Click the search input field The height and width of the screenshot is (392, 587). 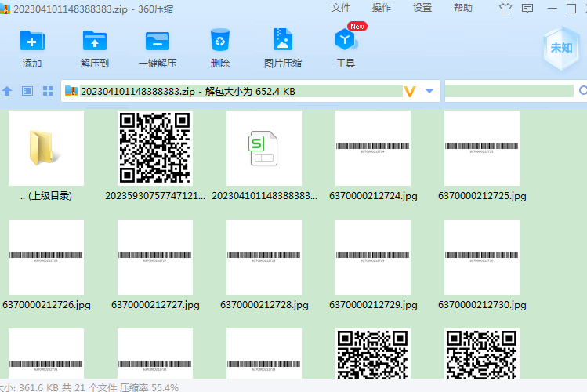pos(509,91)
